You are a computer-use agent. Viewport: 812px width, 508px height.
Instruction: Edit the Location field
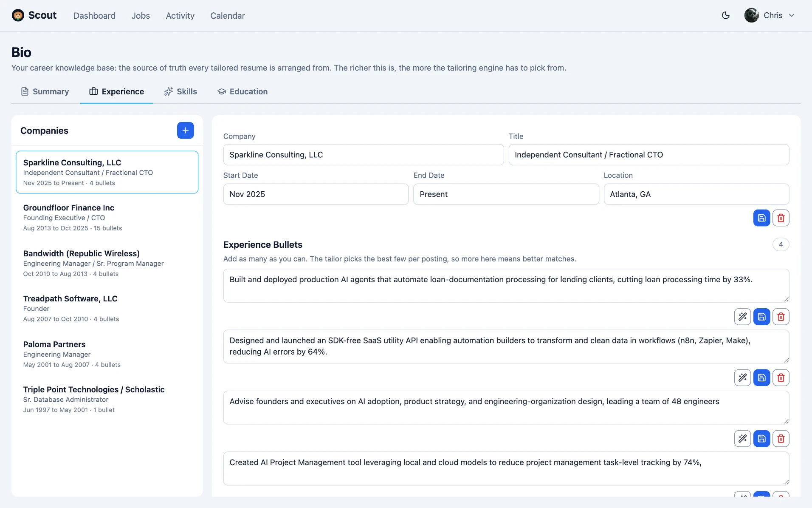pyautogui.click(x=696, y=194)
